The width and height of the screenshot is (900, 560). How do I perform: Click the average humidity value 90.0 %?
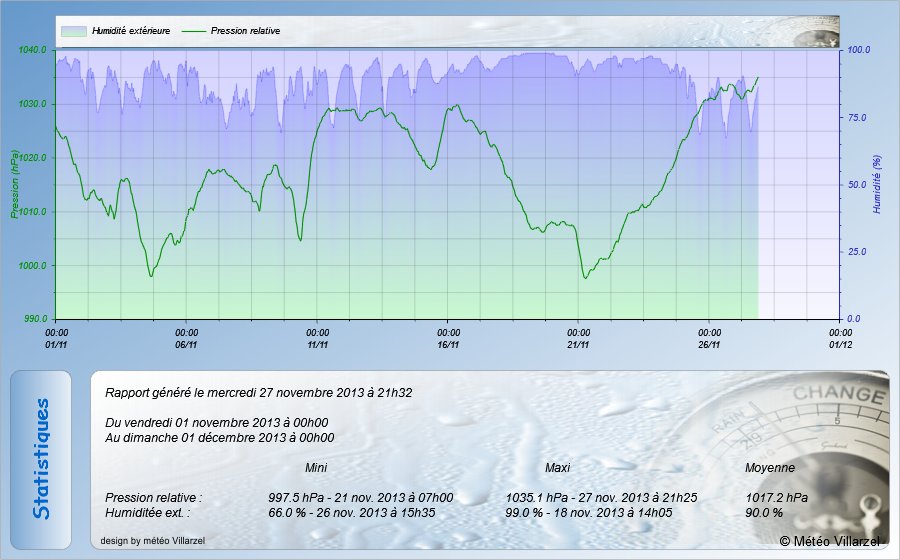point(764,512)
